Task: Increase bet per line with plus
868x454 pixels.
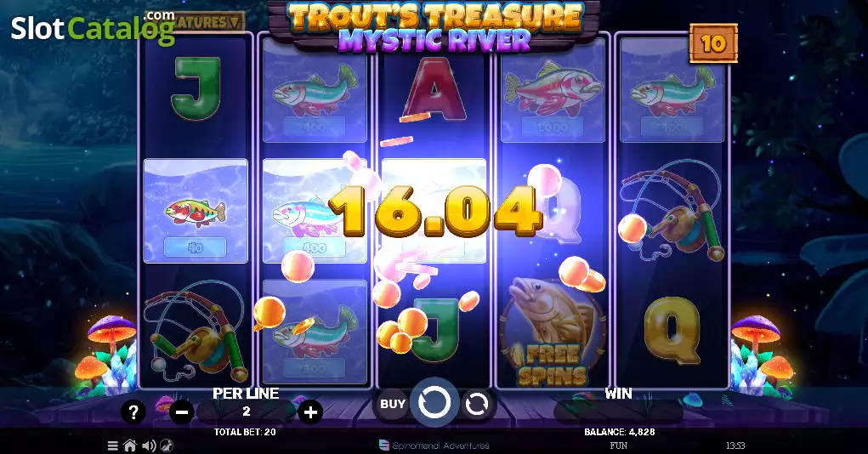Action: pyautogui.click(x=310, y=412)
